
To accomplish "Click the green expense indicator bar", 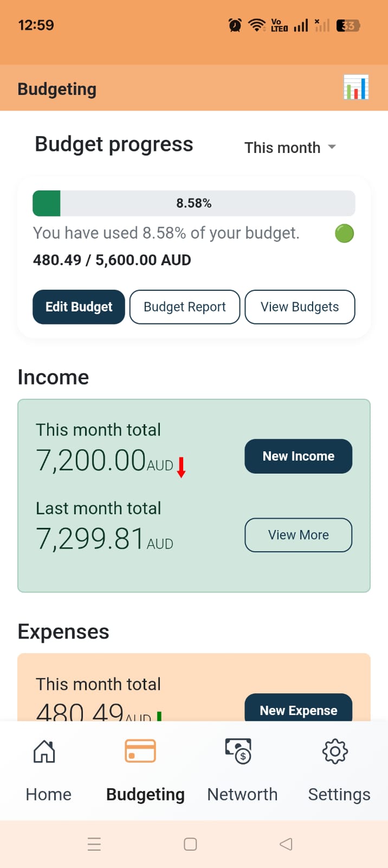I will 158,716.
